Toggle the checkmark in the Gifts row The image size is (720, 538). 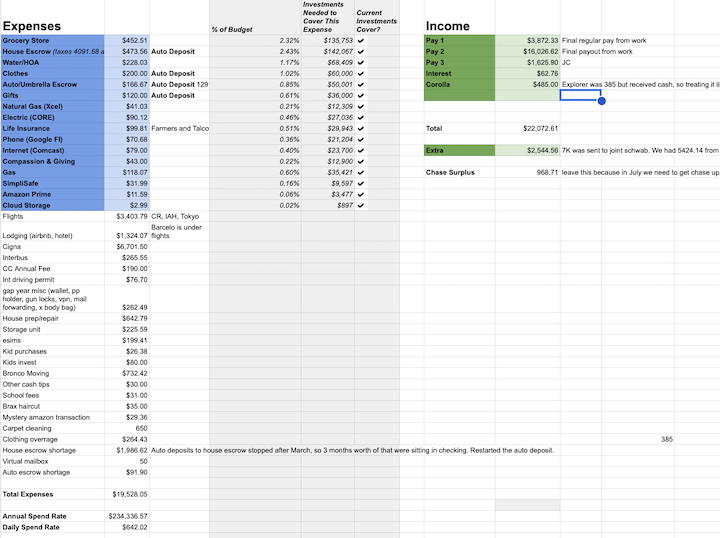(x=360, y=96)
